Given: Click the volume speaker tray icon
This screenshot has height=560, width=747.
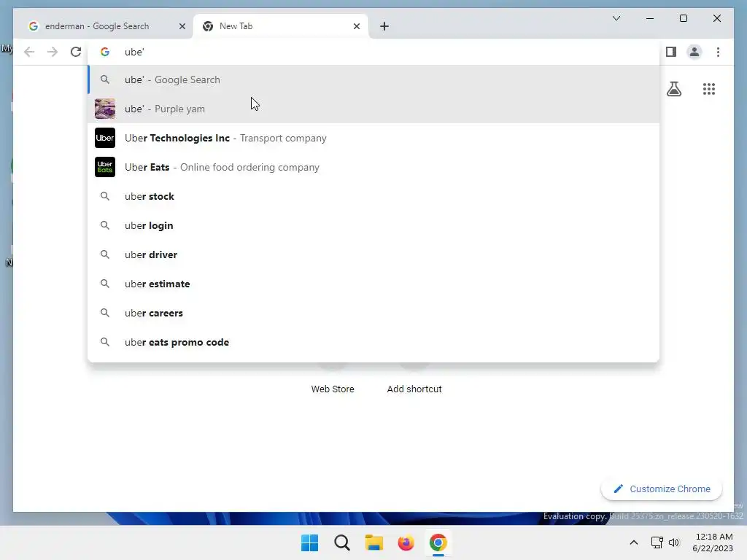Looking at the screenshot, I should tap(674, 542).
